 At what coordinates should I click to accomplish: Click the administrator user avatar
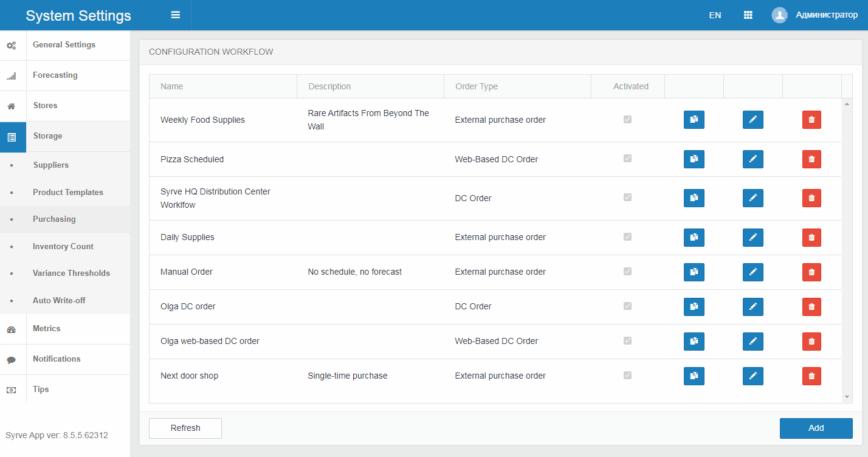[779, 15]
